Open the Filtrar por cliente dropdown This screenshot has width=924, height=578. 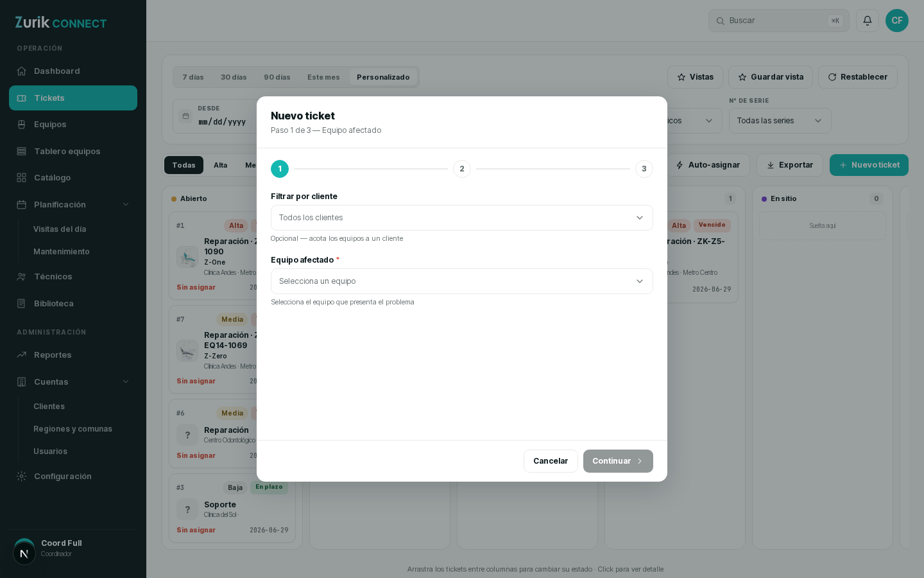(462, 218)
